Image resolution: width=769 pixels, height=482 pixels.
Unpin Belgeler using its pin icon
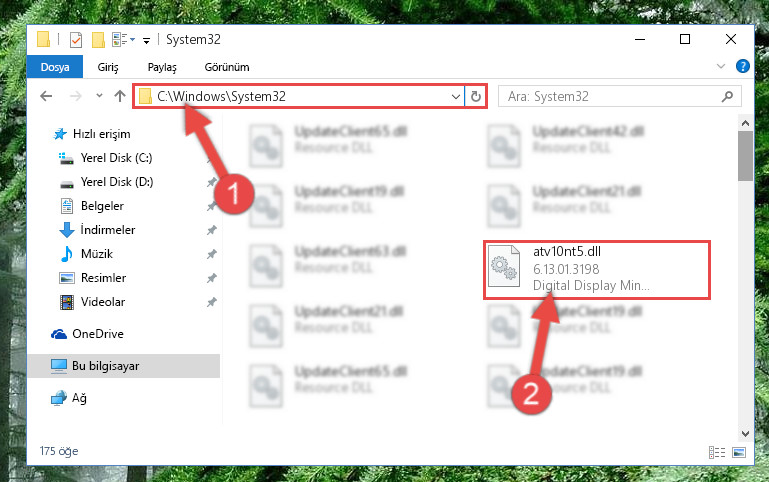click(x=211, y=206)
